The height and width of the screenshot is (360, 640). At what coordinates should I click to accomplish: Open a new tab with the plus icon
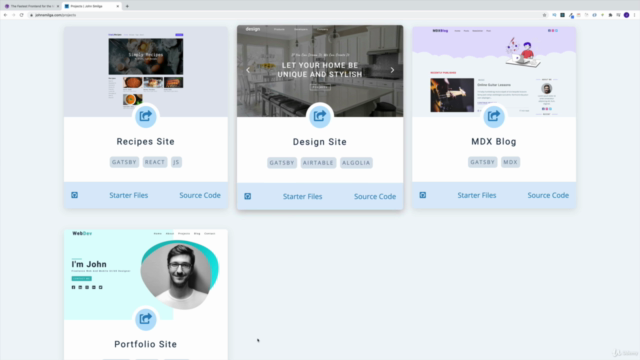[127, 6]
